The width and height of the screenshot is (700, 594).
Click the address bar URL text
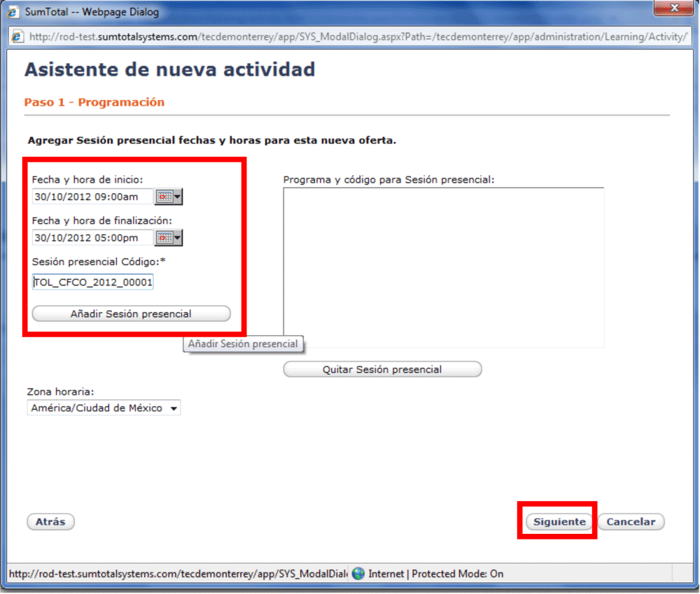click(358, 36)
